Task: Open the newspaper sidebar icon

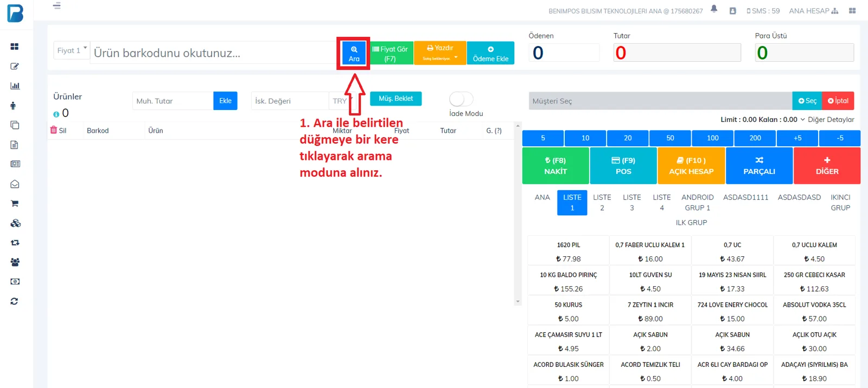Action: pos(15,164)
